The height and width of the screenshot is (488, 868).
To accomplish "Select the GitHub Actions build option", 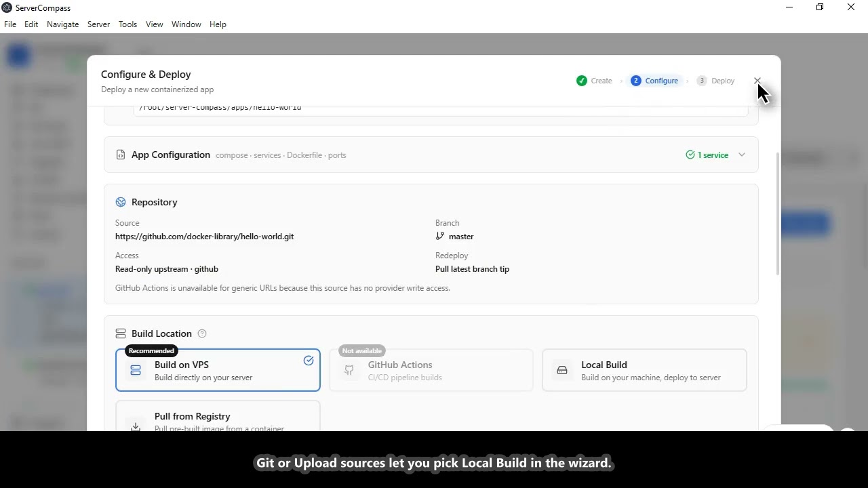I will pos(431,370).
